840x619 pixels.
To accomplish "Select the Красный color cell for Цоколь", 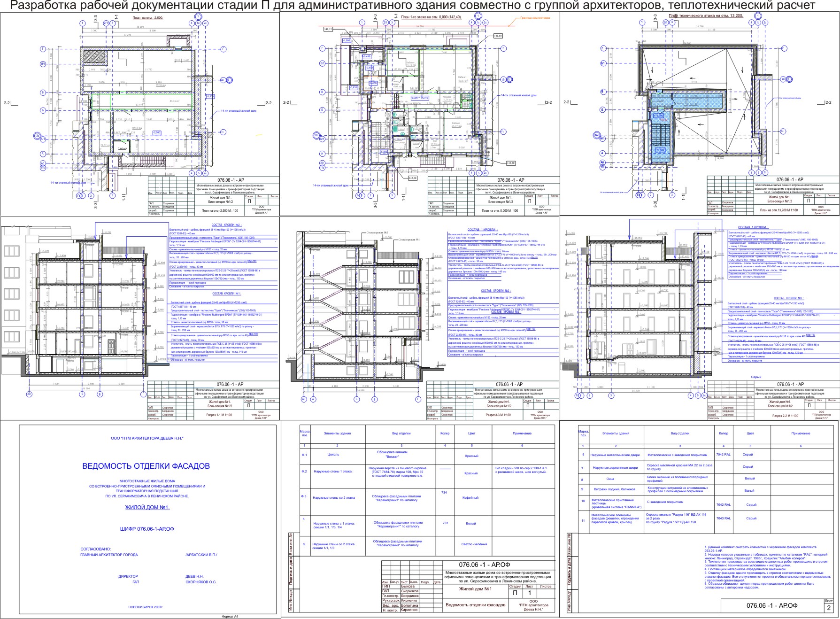I will [x=471, y=456].
